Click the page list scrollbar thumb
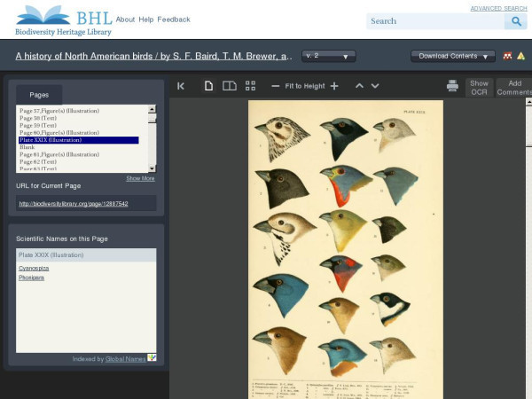 (x=152, y=119)
